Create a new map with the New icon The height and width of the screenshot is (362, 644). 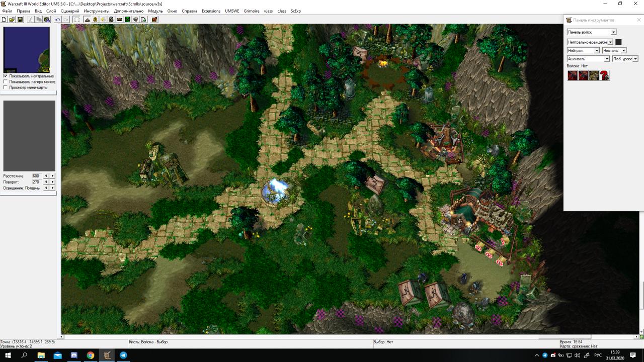point(4,20)
